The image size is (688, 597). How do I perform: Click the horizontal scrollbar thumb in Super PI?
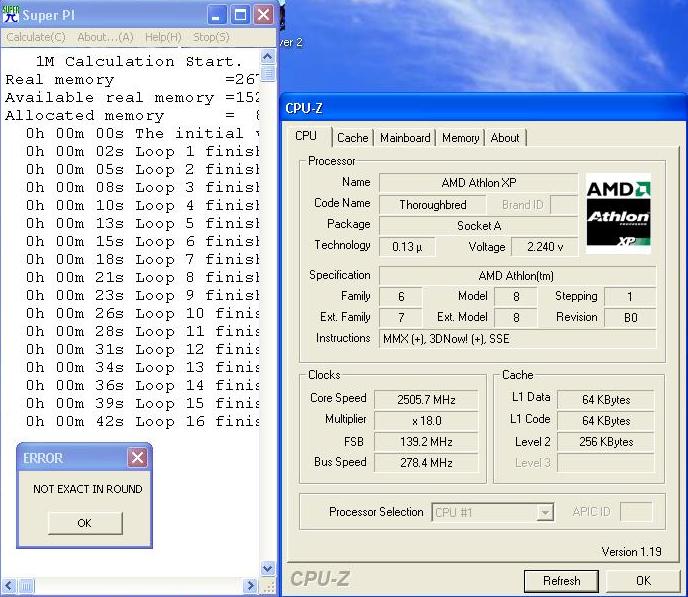(x=26, y=586)
